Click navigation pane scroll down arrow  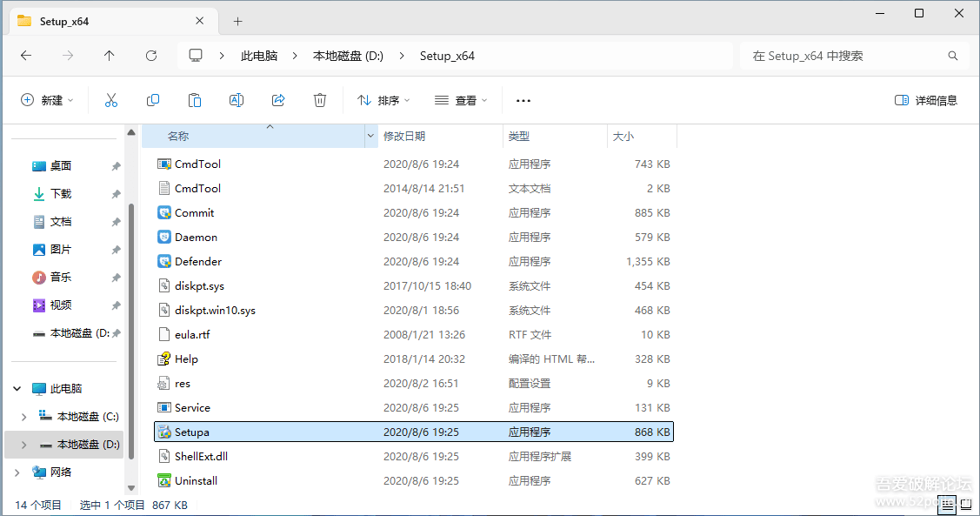point(131,488)
